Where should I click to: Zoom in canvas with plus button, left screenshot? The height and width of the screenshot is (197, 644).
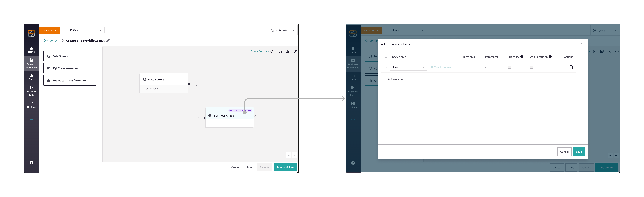coord(288,155)
